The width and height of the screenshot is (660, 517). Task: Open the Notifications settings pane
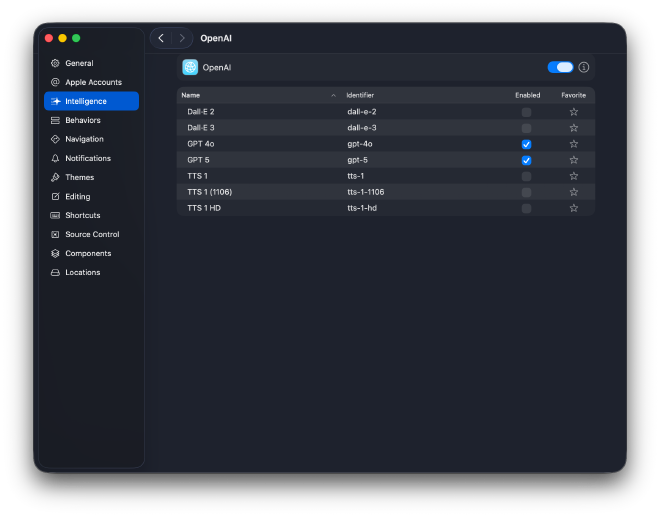tap(91, 158)
